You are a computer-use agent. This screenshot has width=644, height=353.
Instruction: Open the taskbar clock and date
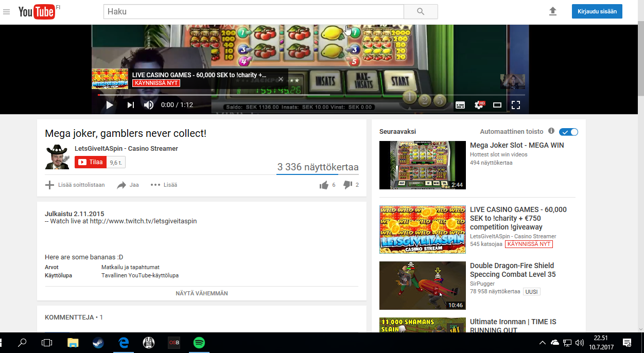(x=600, y=343)
